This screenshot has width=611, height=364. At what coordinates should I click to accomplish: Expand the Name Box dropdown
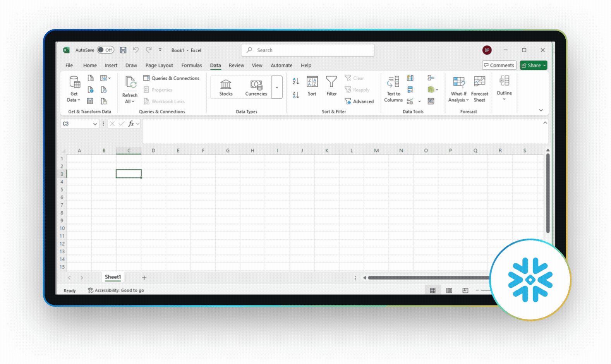[95, 124]
